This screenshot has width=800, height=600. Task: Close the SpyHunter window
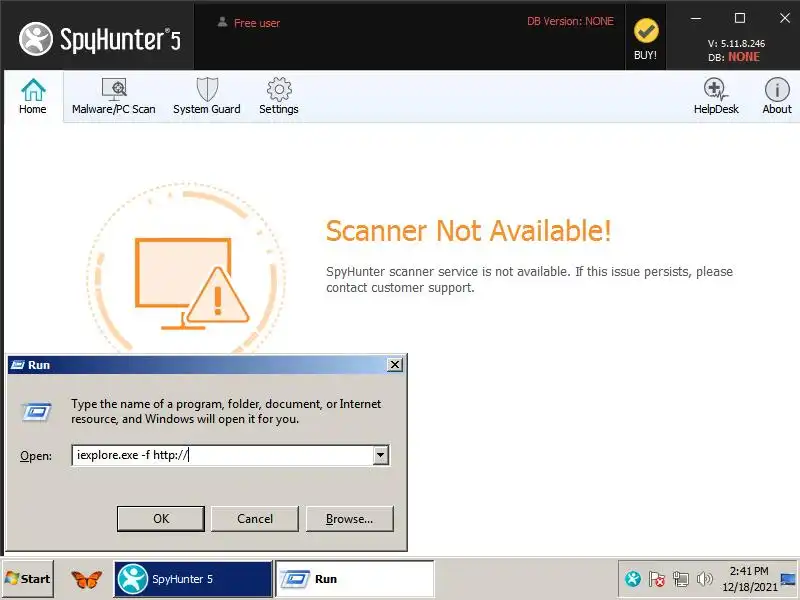pyautogui.click(x=785, y=18)
